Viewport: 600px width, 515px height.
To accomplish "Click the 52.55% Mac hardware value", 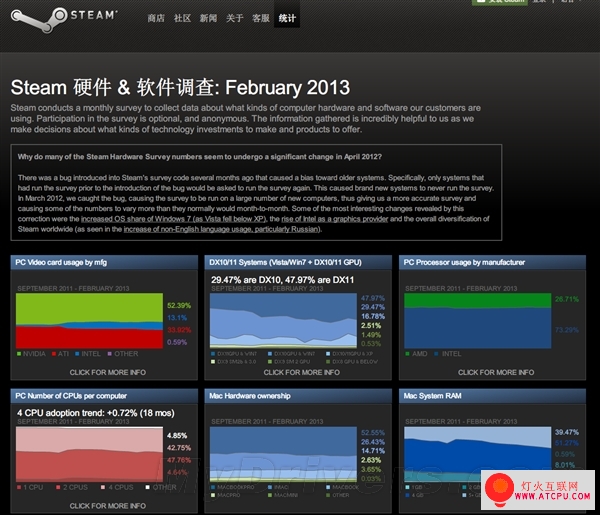I will (x=373, y=433).
